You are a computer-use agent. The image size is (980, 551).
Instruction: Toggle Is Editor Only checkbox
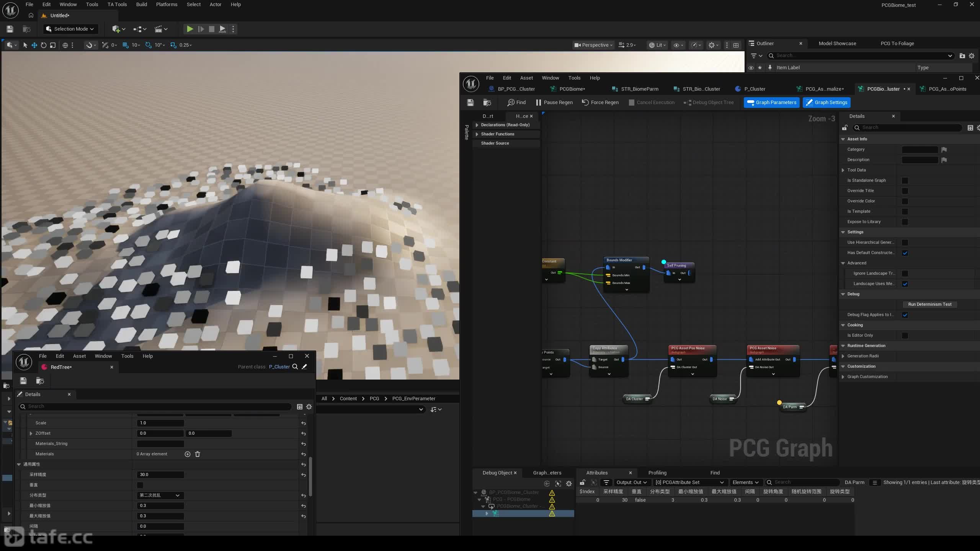[905, 336]
